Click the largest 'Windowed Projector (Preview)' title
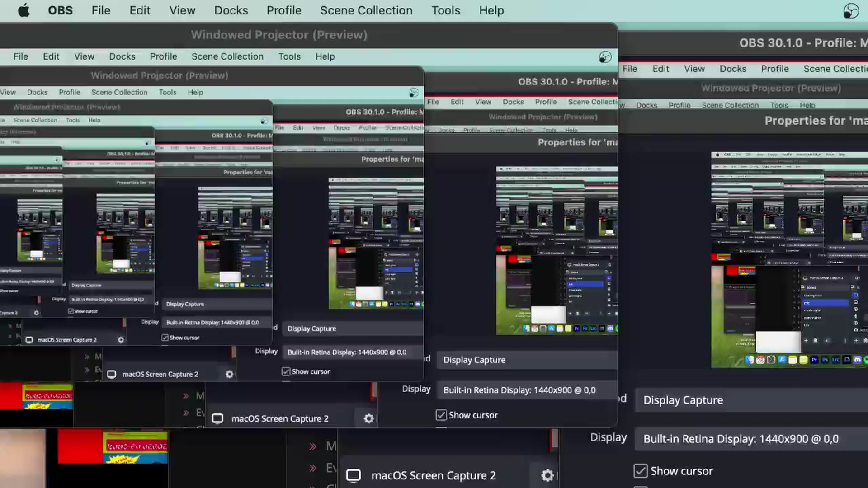The image size is (868, 488). point(279,35)
